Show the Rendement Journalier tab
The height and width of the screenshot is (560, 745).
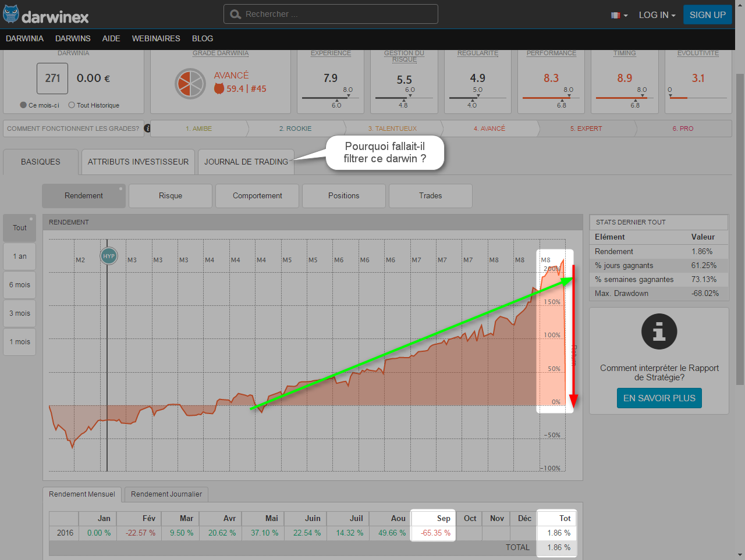click(166, 494)
